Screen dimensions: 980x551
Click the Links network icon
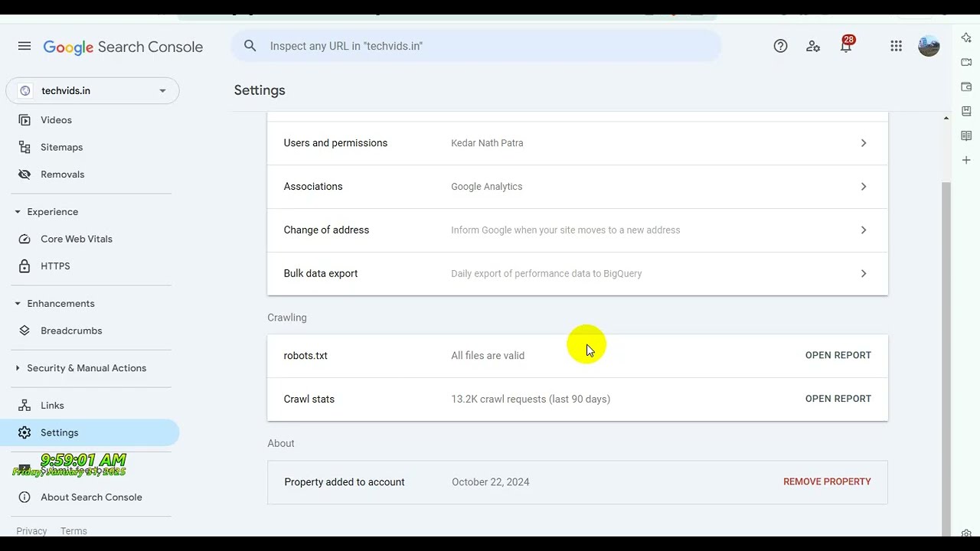click(x=24, y=406)
